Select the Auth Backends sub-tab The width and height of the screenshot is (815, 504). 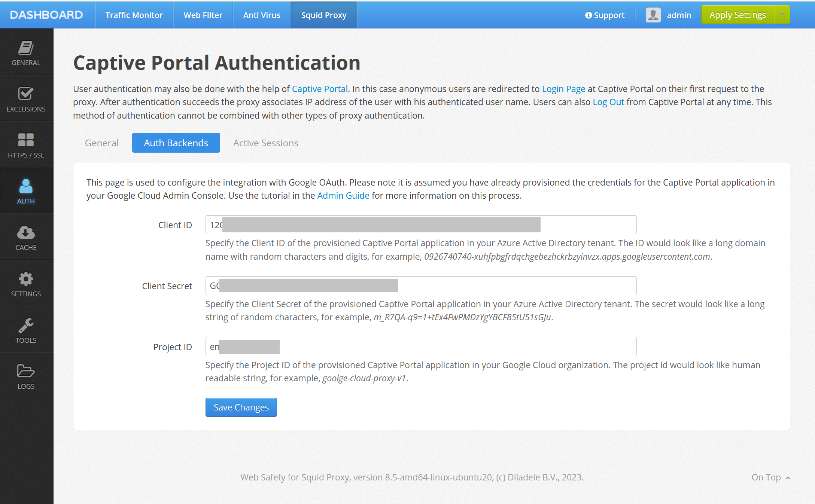[176, 143]
